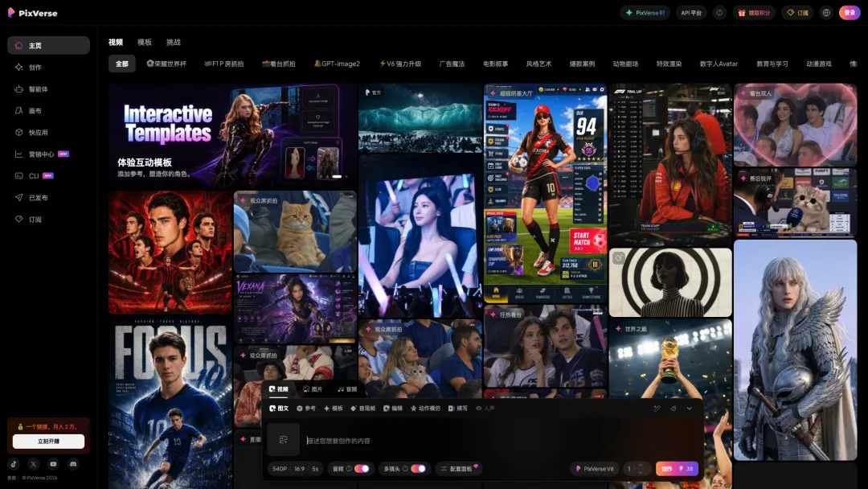Click the globe language icon in header
The width and height of the screenshot is (868, 489).
click(x=826, y=13)
